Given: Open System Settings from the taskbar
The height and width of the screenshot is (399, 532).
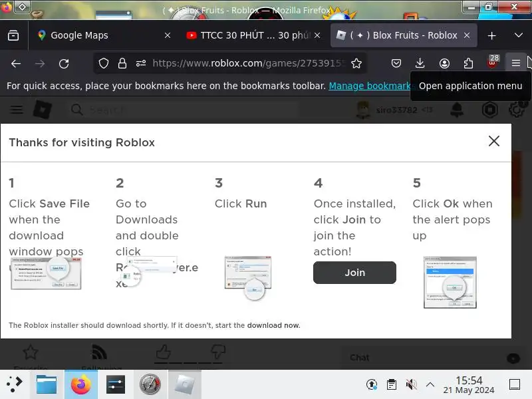Looking at the screenshot, I should click(115, 384).
